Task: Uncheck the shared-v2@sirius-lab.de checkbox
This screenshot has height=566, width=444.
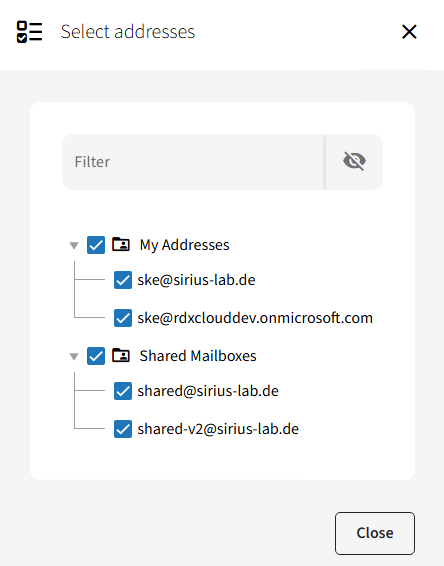Action: click(x=123, y=429)
